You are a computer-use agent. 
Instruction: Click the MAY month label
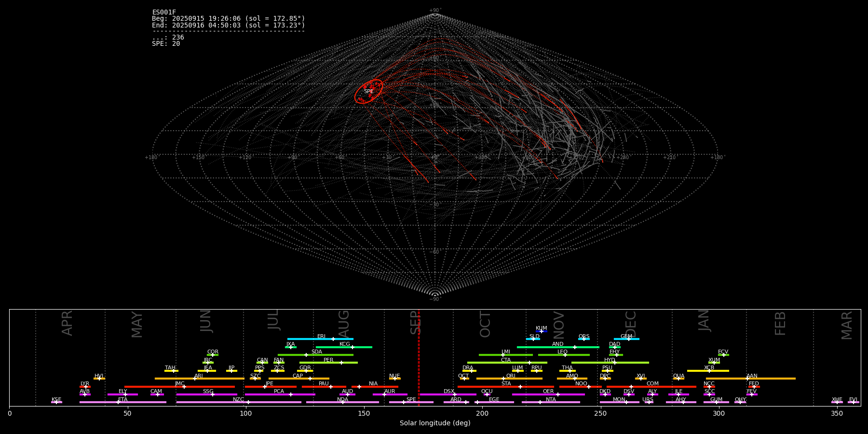137,325
